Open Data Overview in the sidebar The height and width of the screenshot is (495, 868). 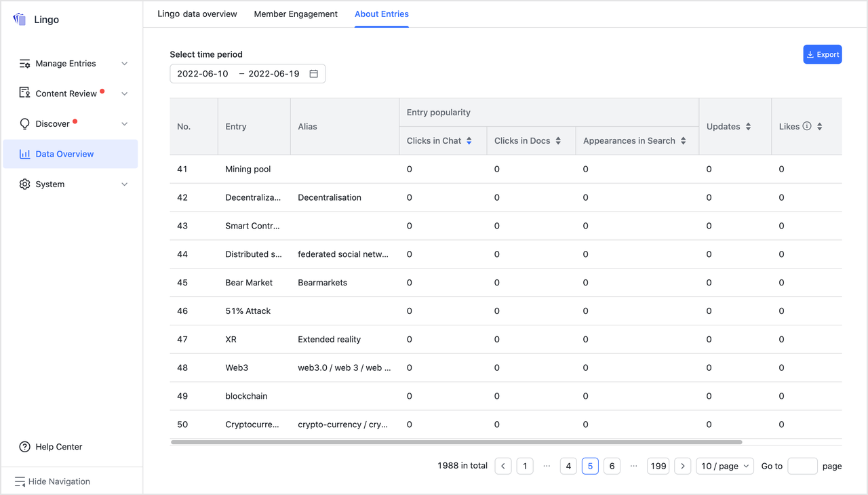point(71,154)
